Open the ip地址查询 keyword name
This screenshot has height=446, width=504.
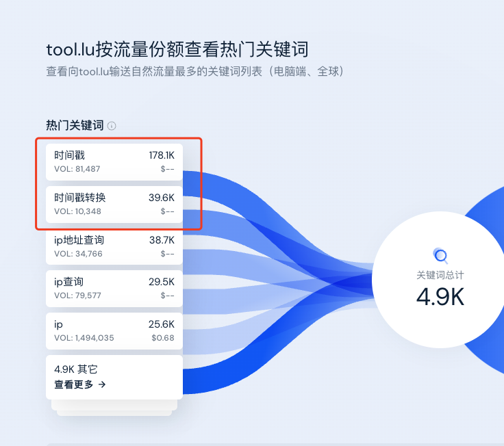(x=79, y=241)
